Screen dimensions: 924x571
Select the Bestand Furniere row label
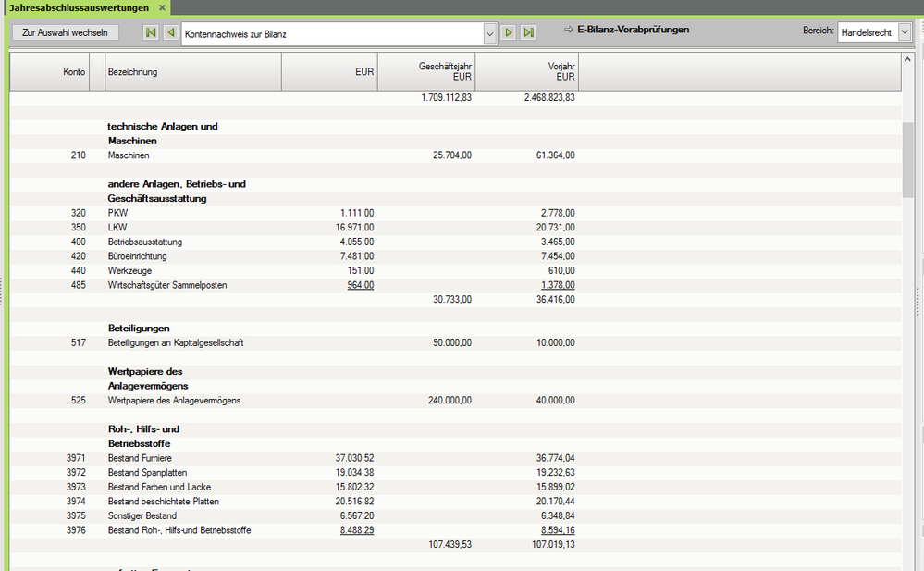(x=140, y=458)
